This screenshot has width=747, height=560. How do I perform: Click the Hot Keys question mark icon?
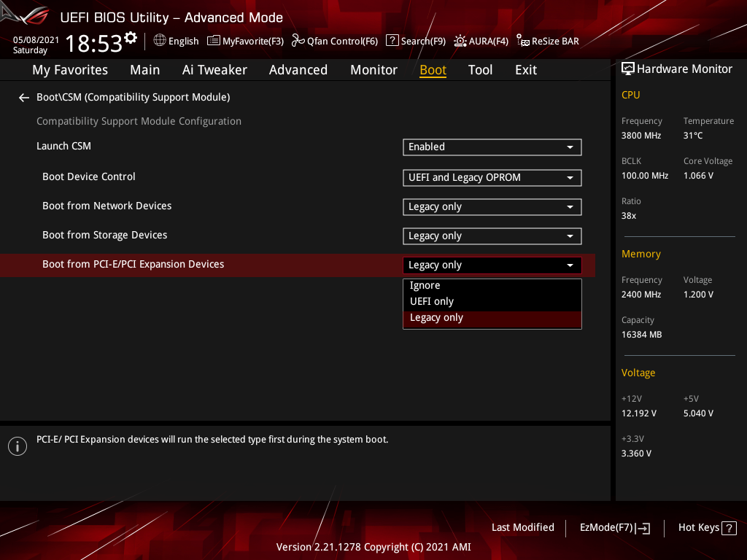pyautogui.click(x=729, y=528)
